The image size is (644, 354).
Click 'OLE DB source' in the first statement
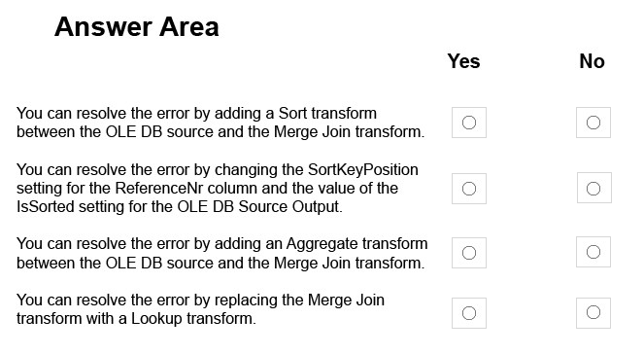[159, 132]
